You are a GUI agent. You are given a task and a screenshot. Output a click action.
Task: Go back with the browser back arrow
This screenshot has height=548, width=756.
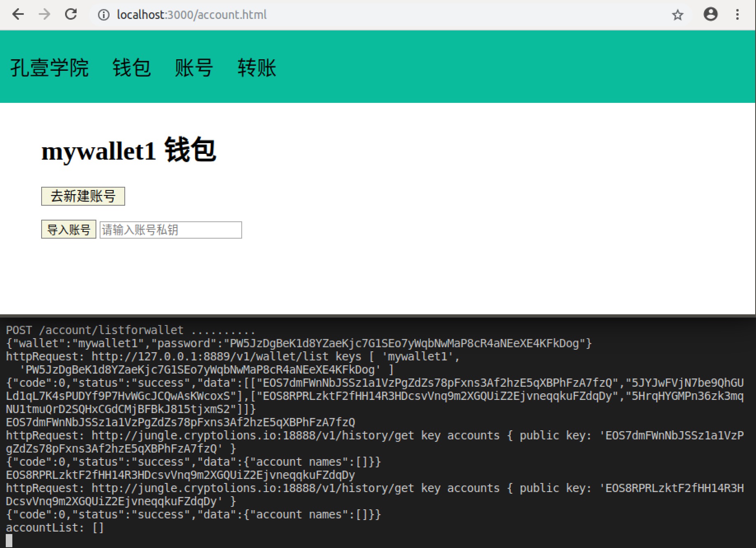pos(18,14)
